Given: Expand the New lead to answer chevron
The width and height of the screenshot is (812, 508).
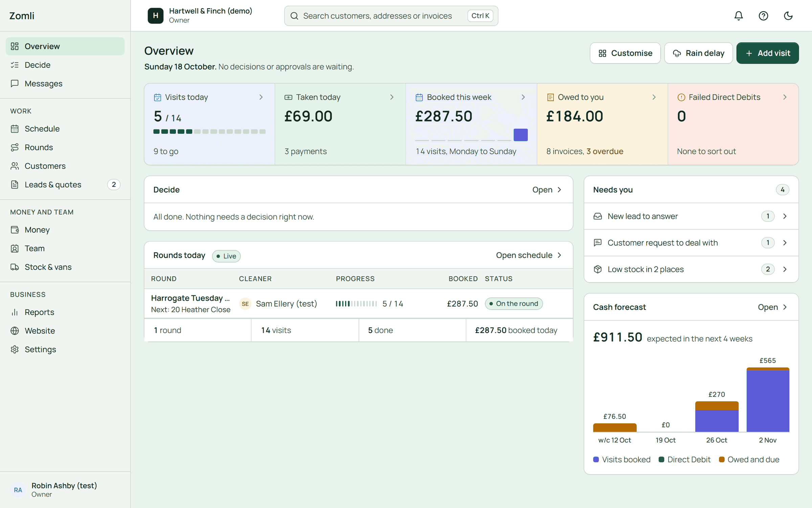Looking at the screenshot, I should tap(785, 216).
